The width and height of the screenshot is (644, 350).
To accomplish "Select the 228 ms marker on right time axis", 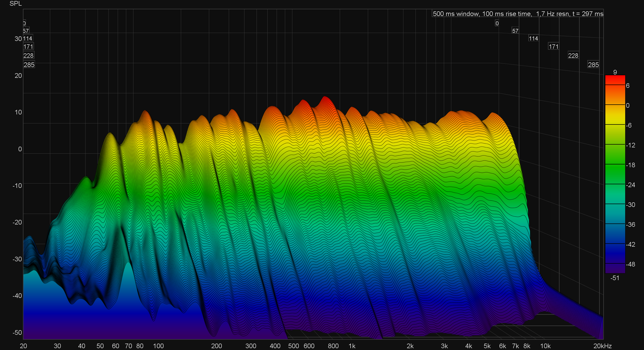I will point(573,55).
